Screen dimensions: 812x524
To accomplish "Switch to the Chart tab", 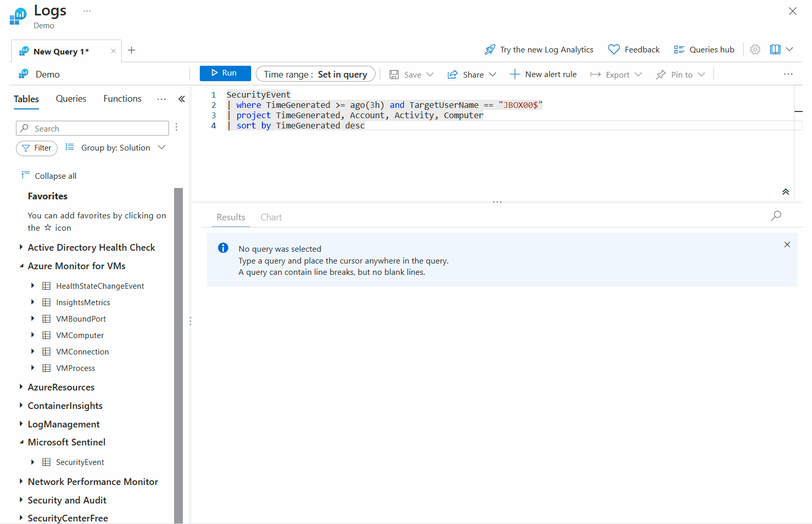I will tap(271, 217).
